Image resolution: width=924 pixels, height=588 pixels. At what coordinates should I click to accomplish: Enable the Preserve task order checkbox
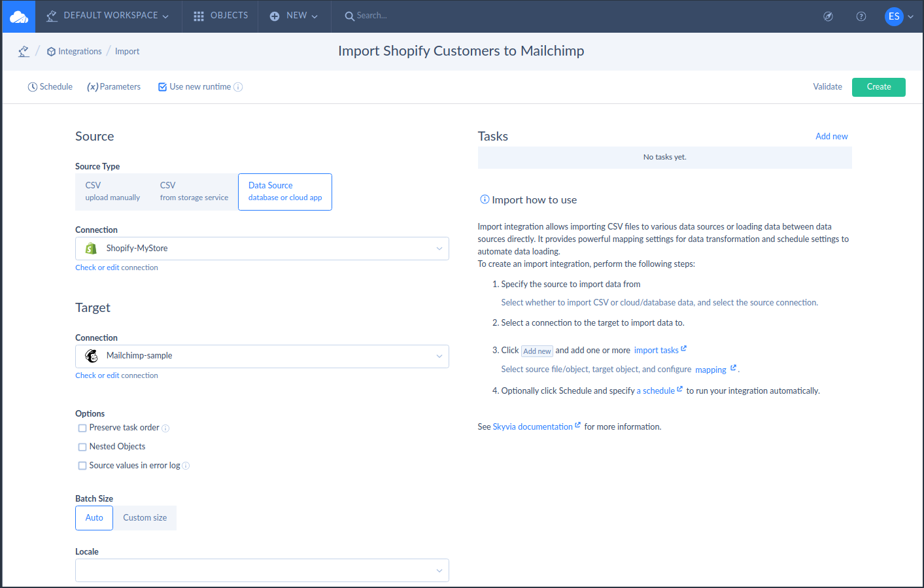click(x=82, y=428)
